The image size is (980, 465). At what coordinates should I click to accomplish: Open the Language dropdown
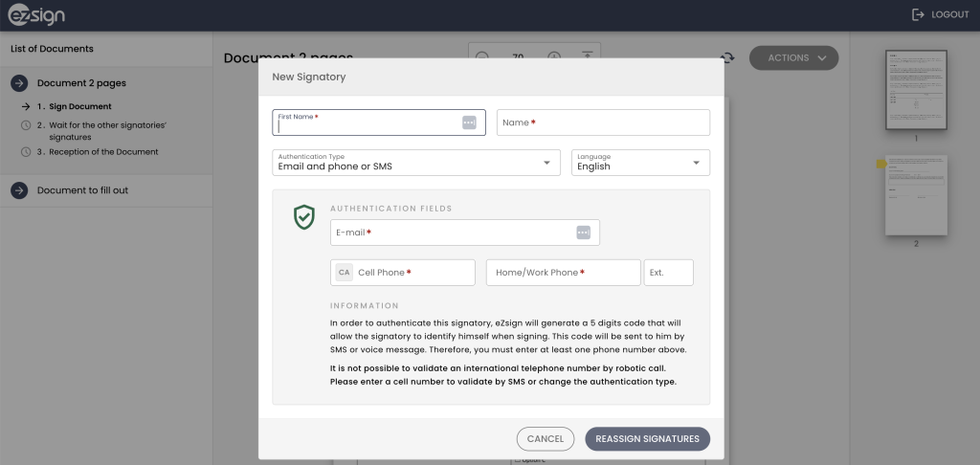coord(640,163)
